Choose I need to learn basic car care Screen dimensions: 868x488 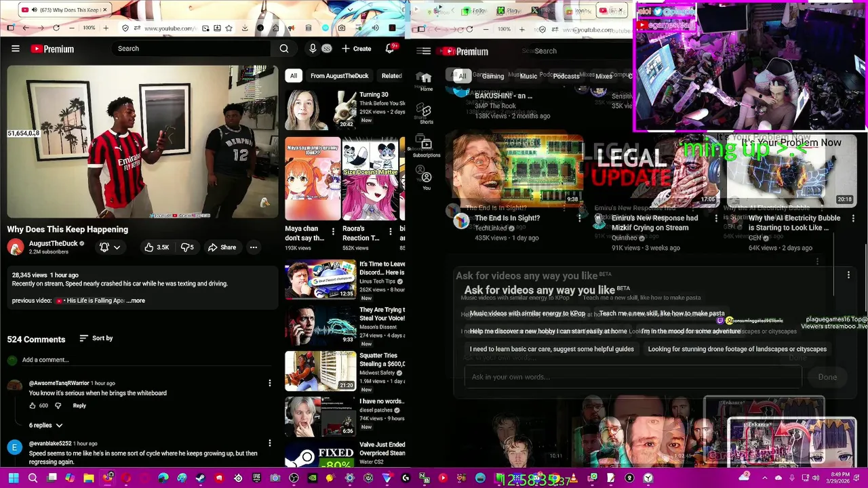click(552, 349)
